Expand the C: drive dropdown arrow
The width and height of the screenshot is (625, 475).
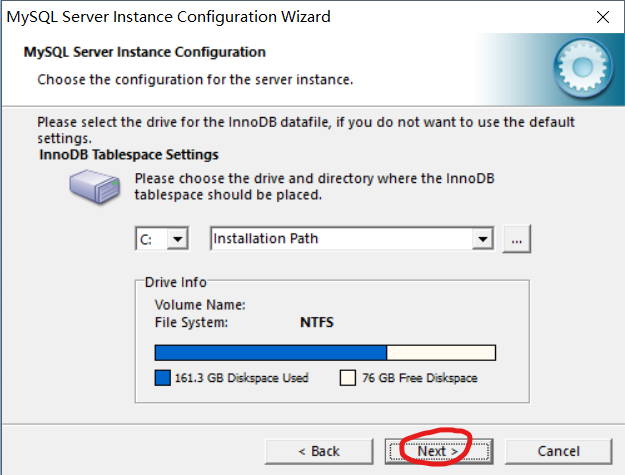click(177, 239)
